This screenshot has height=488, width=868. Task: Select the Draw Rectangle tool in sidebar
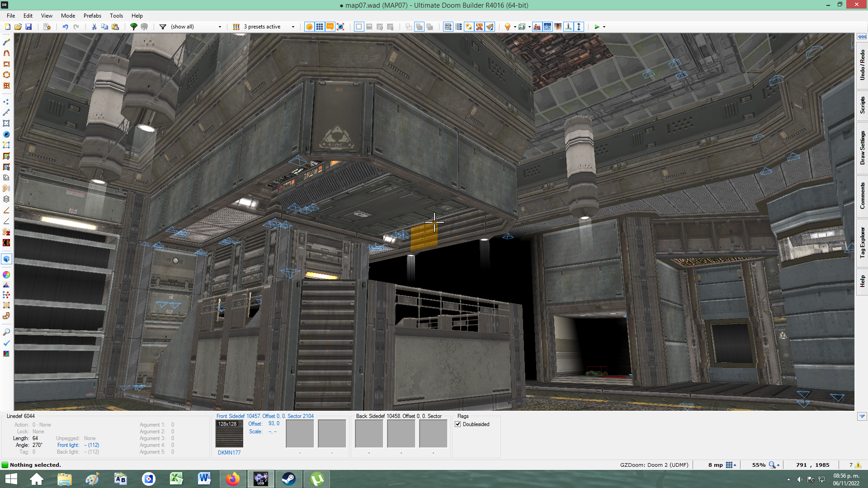[6, 64]
